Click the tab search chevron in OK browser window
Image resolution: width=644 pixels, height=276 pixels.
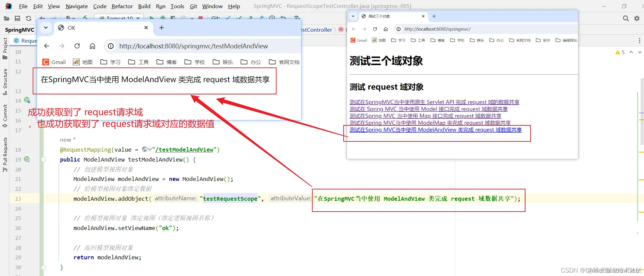pos(46,28)
